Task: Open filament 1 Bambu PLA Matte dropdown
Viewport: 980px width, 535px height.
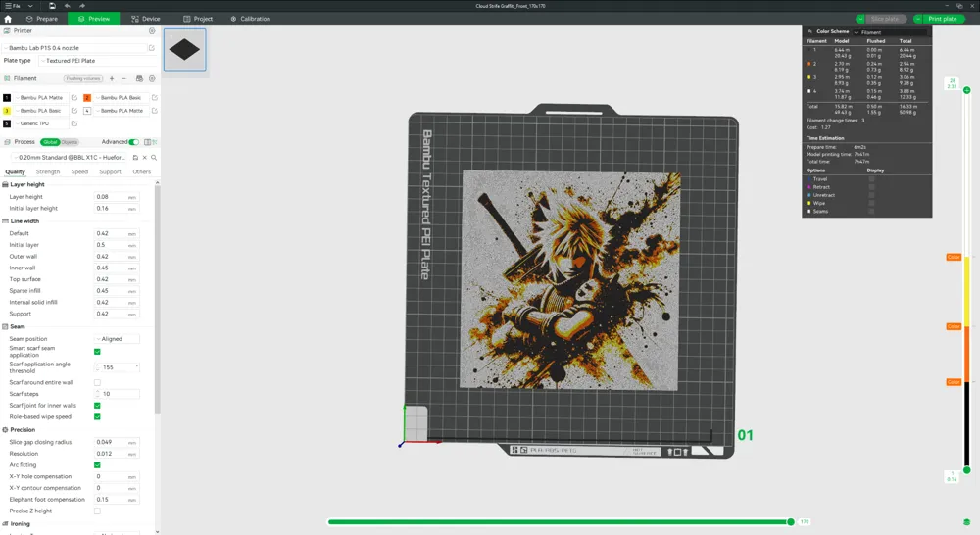Action: [x=40, y=98]
